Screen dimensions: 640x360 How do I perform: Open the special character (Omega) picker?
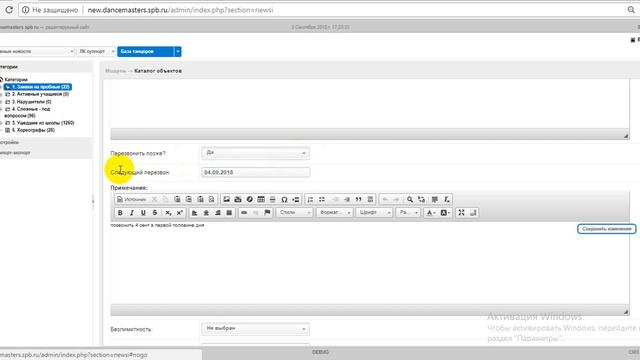[x=284, y=199]
